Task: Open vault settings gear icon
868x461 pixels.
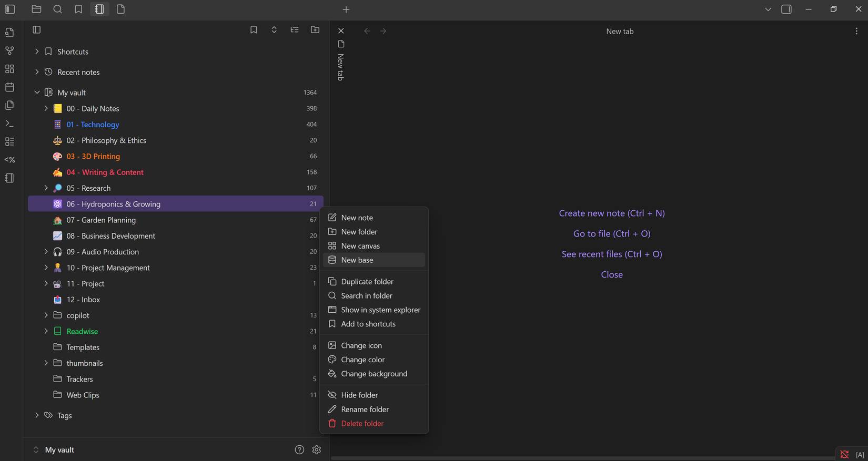Action: (317, 450)
